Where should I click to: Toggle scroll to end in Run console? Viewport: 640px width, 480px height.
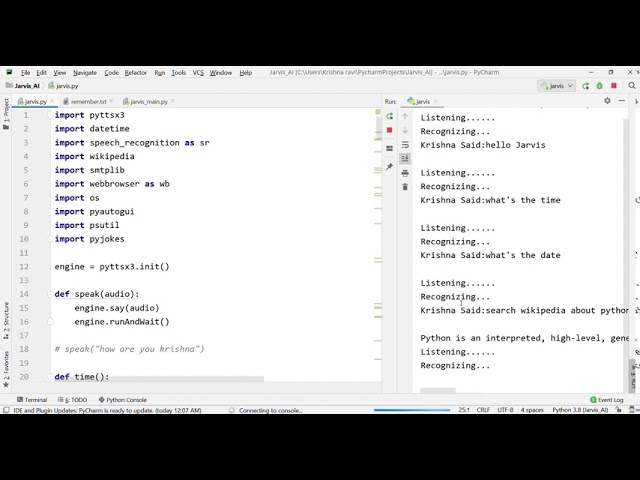click(x=405, y=158)
